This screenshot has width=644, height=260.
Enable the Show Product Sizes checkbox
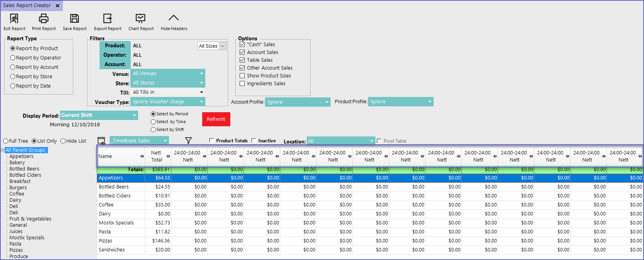242,76
